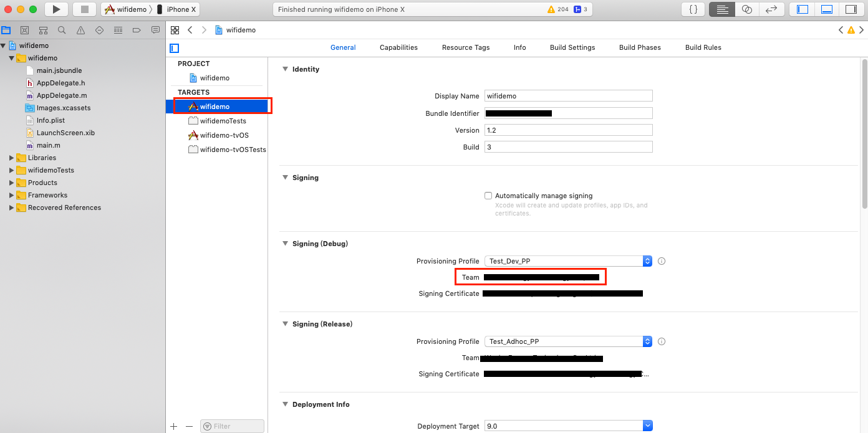Click the Version field showing 1.2
Image resolution: width=868 pixels, height=433 pixels.
point(568,130)
